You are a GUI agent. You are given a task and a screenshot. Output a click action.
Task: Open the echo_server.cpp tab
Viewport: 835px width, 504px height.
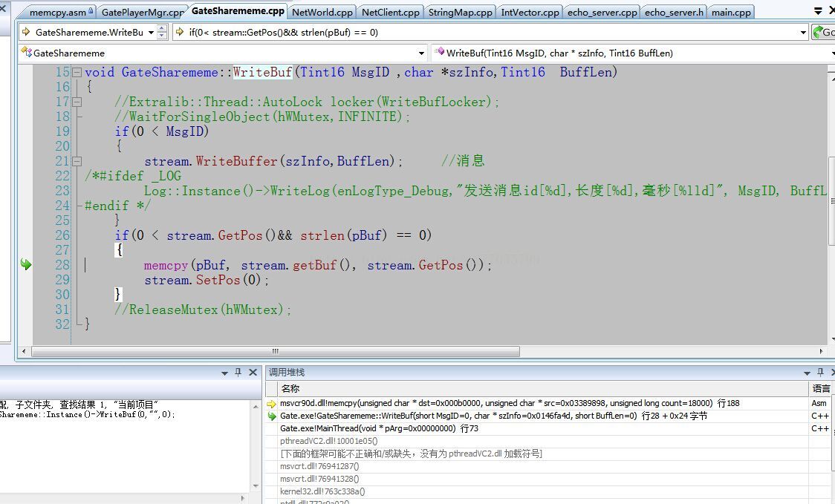click(x=602, y=12)
